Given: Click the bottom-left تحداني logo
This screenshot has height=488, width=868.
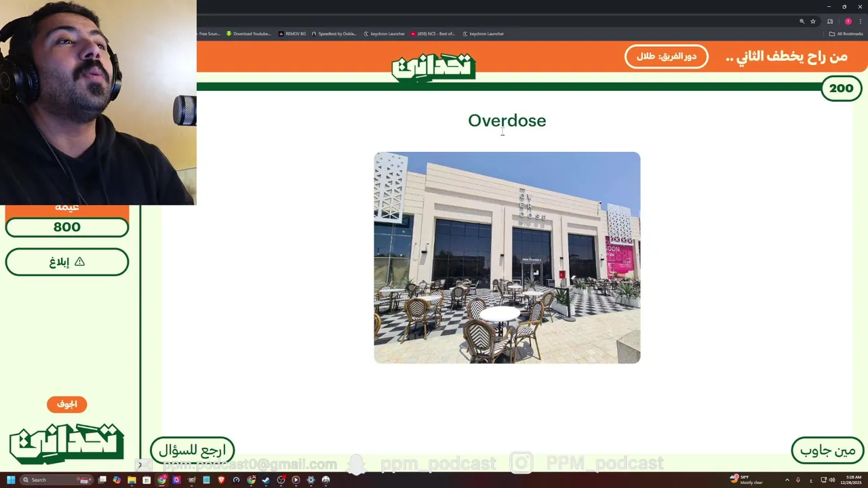Looking at the screenshot, I should point(66,444).
